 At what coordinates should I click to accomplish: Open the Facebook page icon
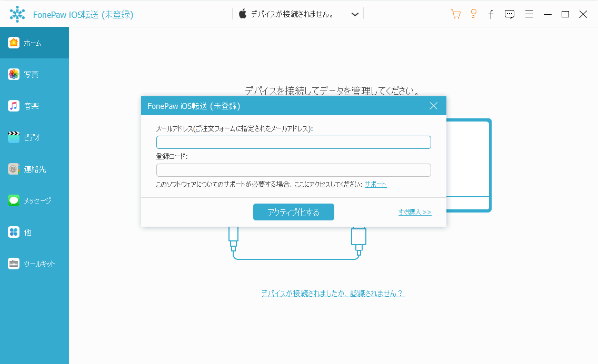point(491,15)
